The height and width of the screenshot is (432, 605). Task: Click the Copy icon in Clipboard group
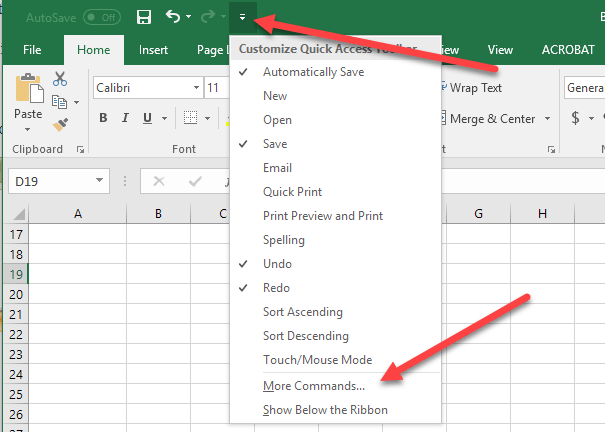click(60, 102)
